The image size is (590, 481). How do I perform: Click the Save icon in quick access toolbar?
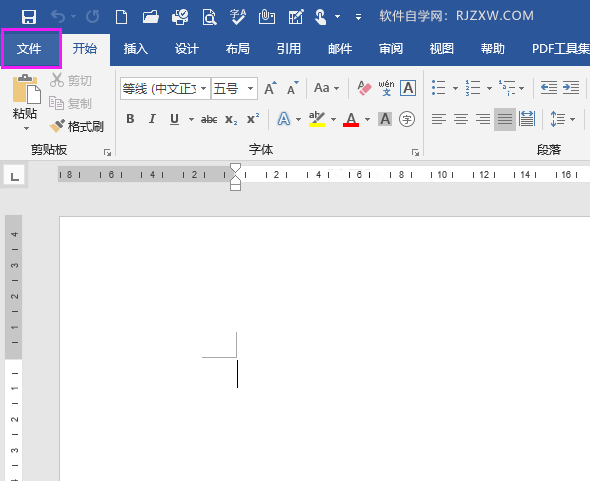pos(29,17)
